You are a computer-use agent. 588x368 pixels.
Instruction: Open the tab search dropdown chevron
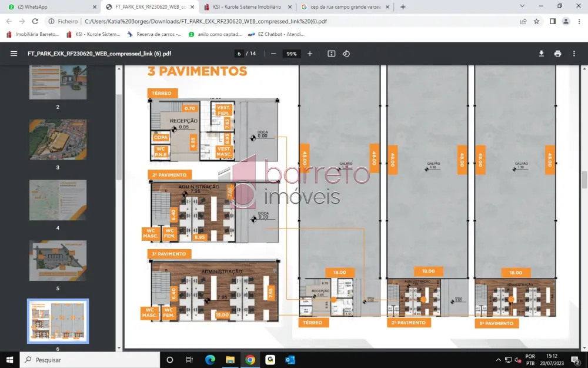coord(522,6)
